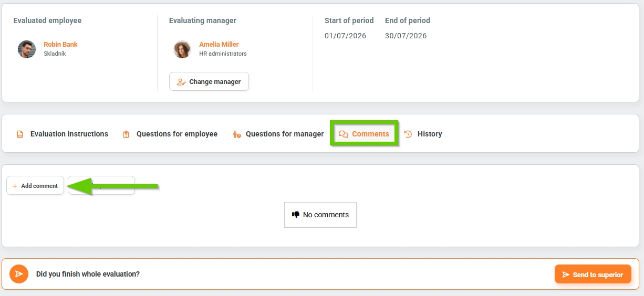Click Robin Bank's avatar photo
This screenshot has width=644, height=296.
click(x=27, y=49)
